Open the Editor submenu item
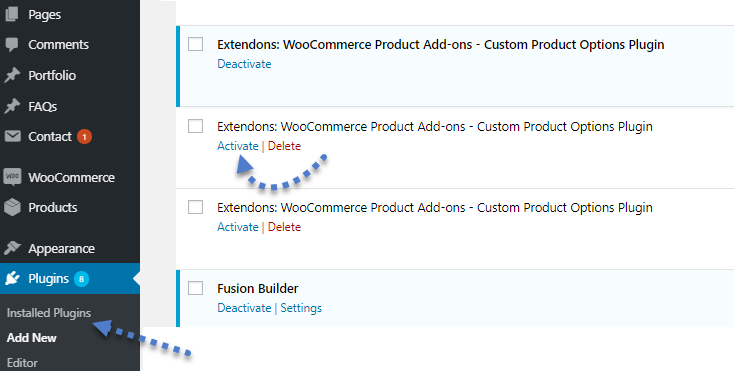Viewport: 750px width, 371px height. (x=22, y=363)
